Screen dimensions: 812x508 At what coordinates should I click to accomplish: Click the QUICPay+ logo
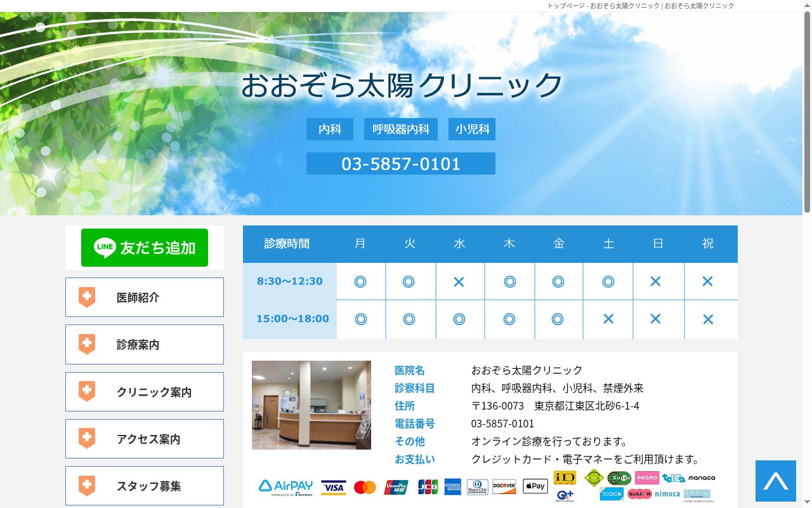565,496
